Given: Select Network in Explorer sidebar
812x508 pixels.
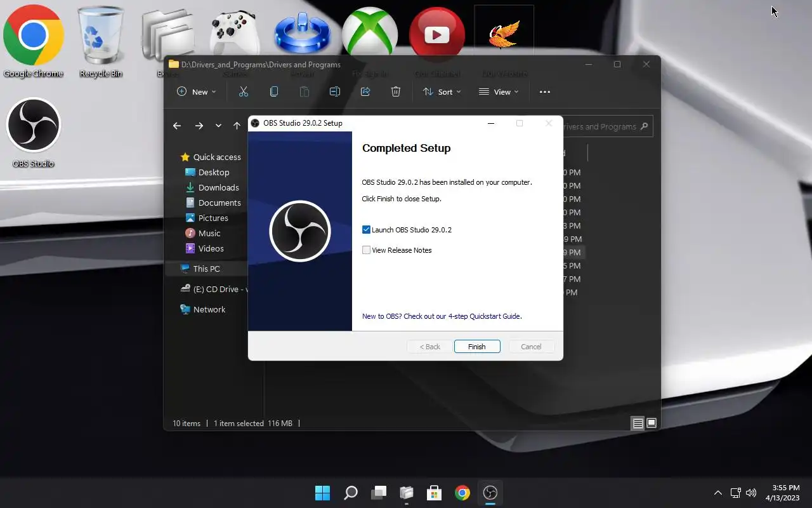Looking at the screenshot, I should [203, 309].
